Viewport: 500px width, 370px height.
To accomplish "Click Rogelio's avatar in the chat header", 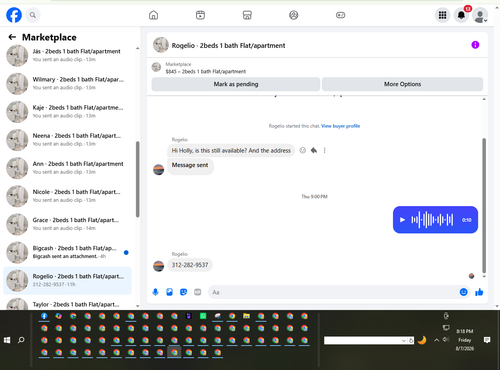I will coord(161,45).
